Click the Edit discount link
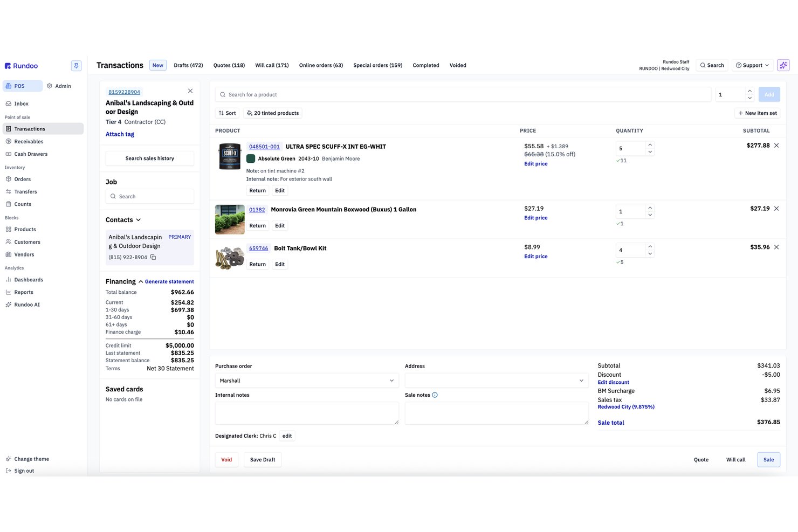The width and height of the screenshot is (798, 532). coord(613,383)
